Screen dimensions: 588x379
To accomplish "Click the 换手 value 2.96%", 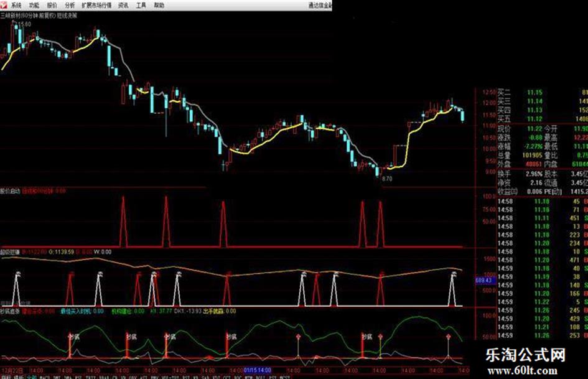I will pyautogui.click(x=534, y=174).
